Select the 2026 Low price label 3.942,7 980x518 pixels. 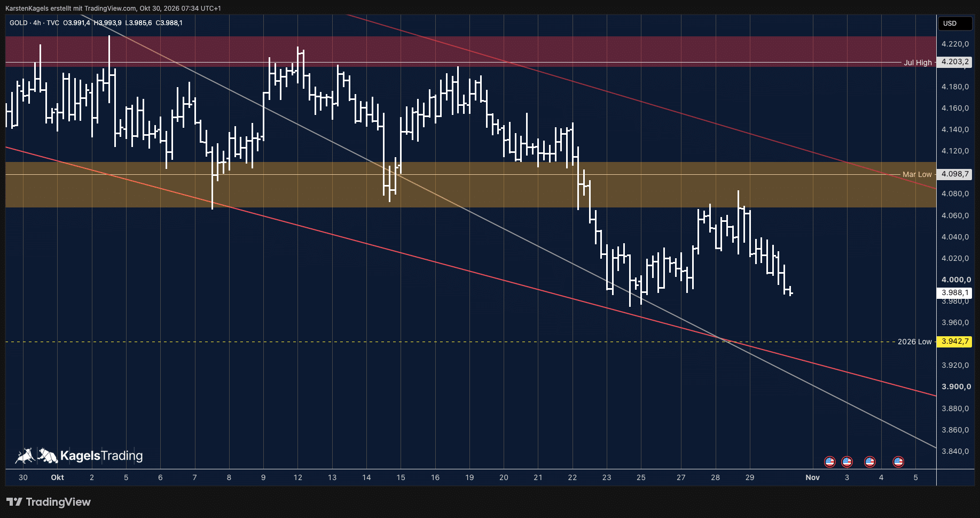pyautogui.click(x=954, y=342)
